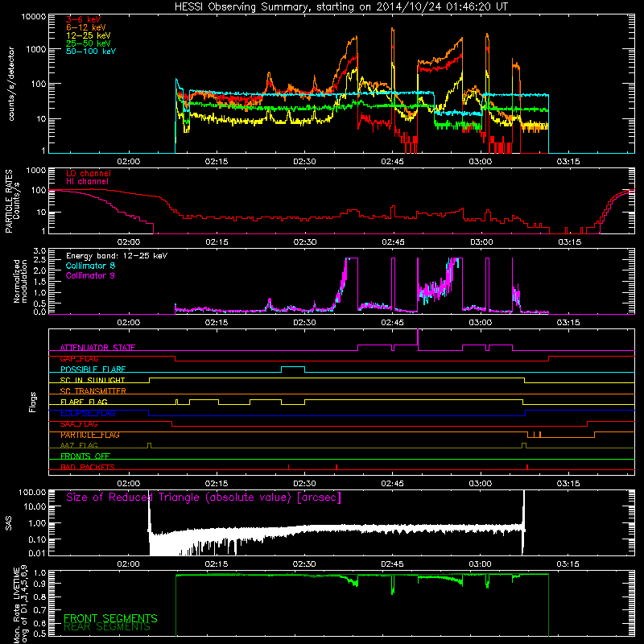The height and width of the screenshot is (644, 644).
Task: Click the '3.0' y-axis value in the modulation panel
Action: tap(39, 251)
